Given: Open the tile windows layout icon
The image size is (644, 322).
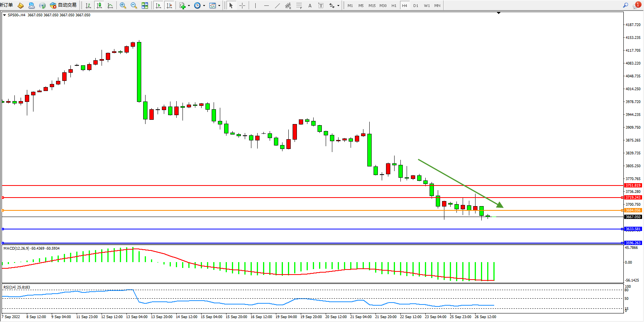Looking at the screenshot, I should [x=145, y=5].
